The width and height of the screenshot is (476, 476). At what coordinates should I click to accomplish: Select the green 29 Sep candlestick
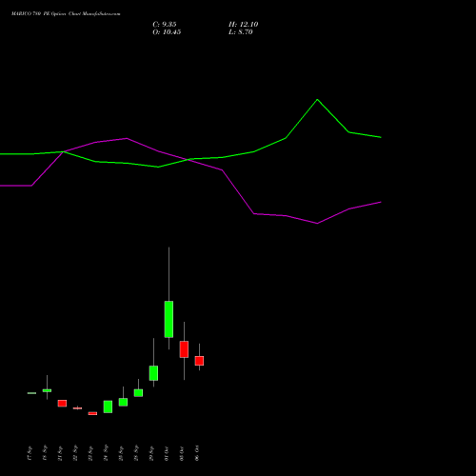coord(153,373)
